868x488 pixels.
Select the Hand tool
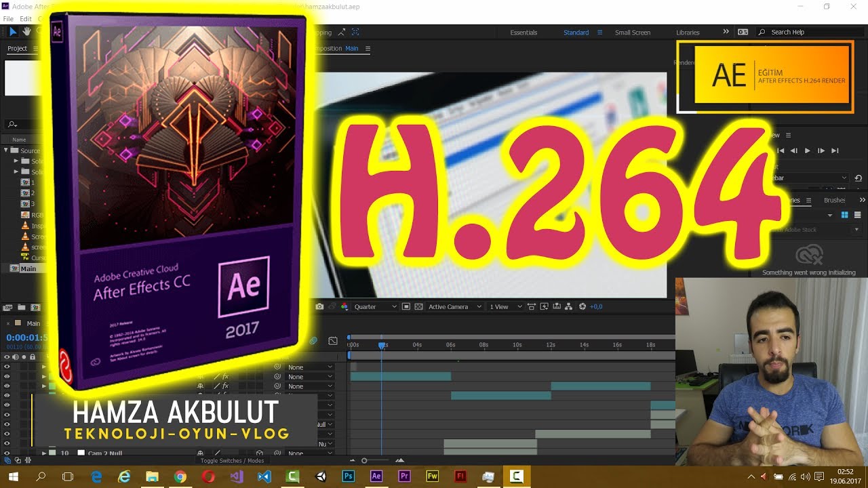point(27,31)
